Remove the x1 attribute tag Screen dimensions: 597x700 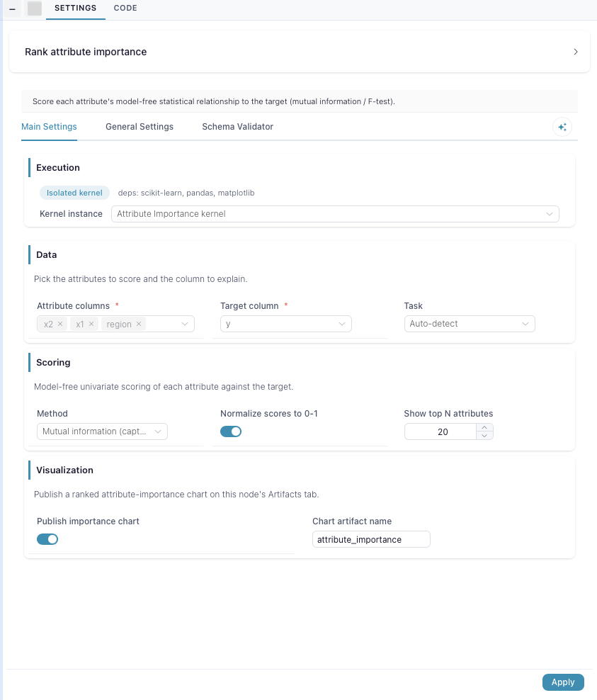(91, 324)
